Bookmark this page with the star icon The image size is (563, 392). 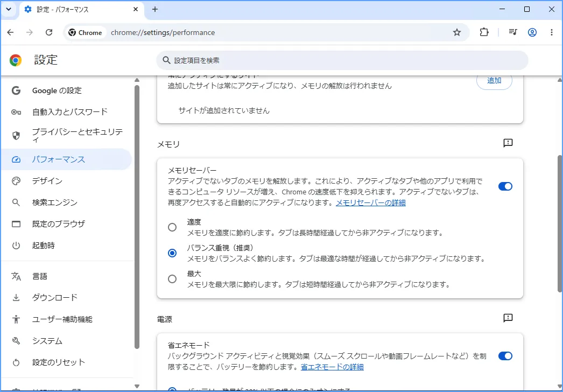point(457,32)
